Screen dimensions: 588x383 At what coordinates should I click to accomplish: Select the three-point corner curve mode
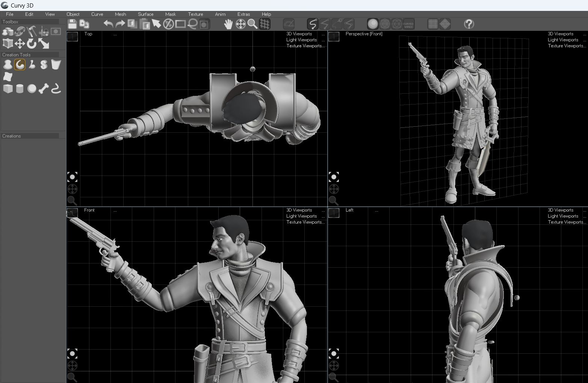point(349,24)
